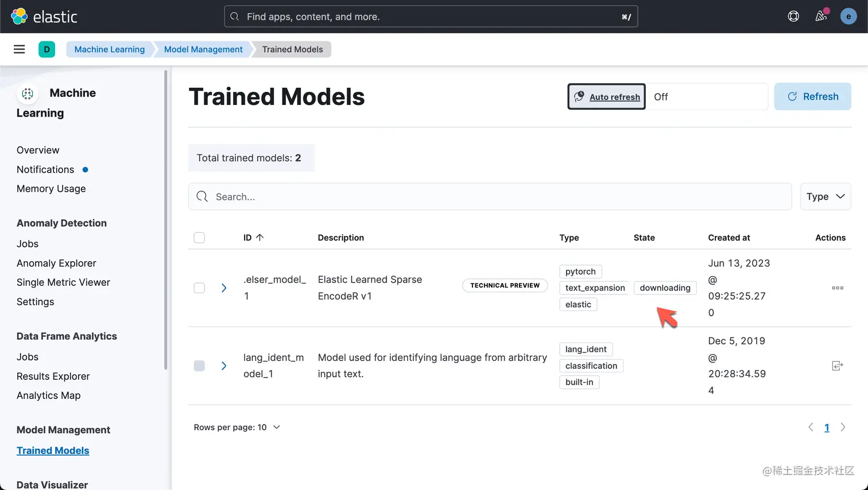Sort by the Description column header

341,238
